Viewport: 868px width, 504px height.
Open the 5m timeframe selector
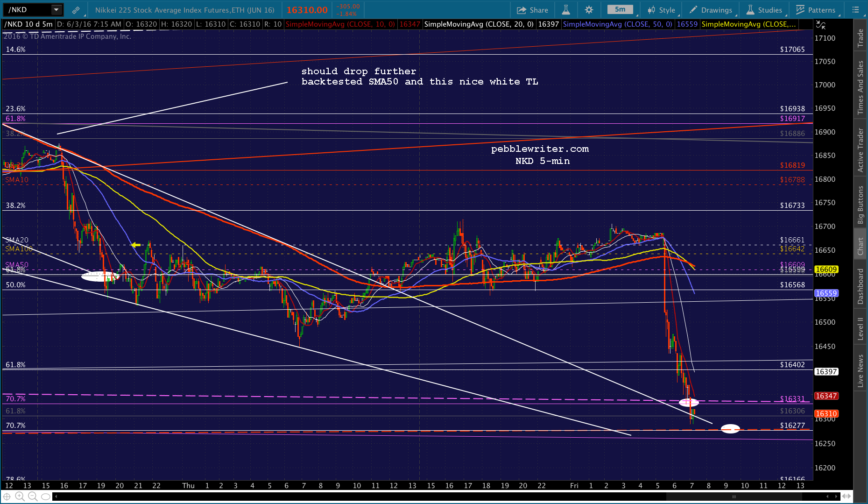(x=620, y=9)
